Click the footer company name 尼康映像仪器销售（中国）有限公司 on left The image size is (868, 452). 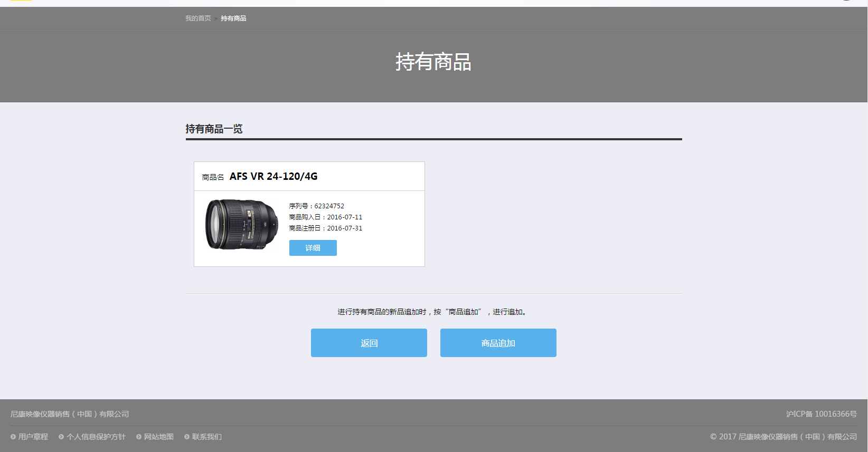[x=70, y=414]
